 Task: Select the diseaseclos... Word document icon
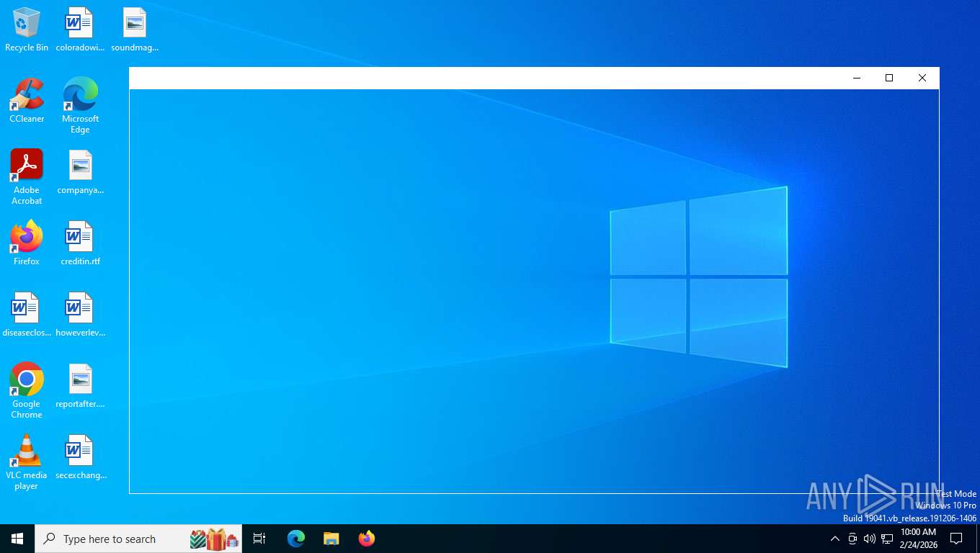point(27,315)
